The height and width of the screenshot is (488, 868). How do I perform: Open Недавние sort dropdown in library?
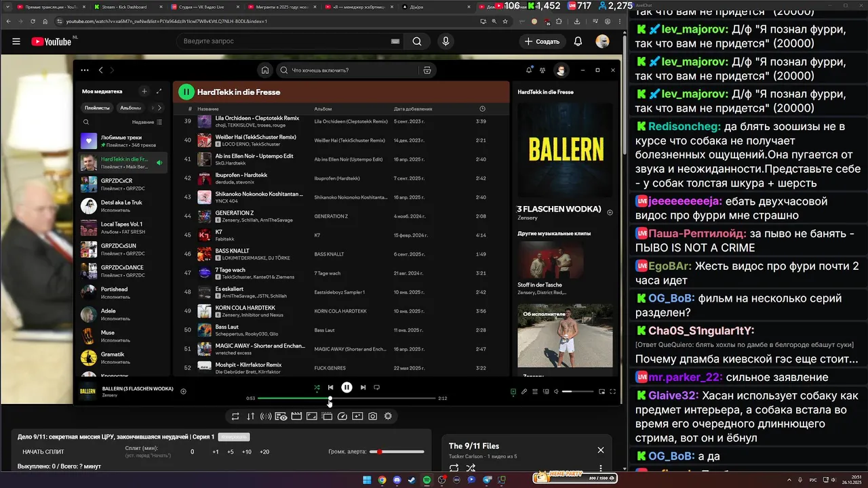coord(147,122)
